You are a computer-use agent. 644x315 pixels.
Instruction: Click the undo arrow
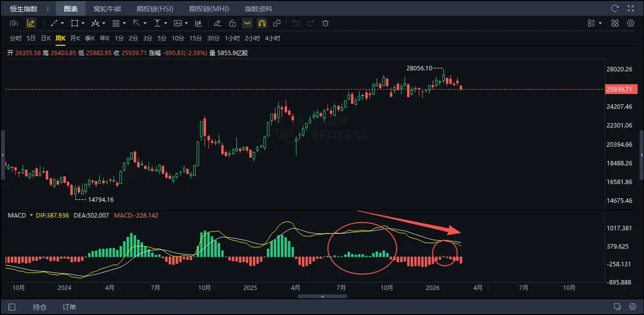tap(296, 24)
